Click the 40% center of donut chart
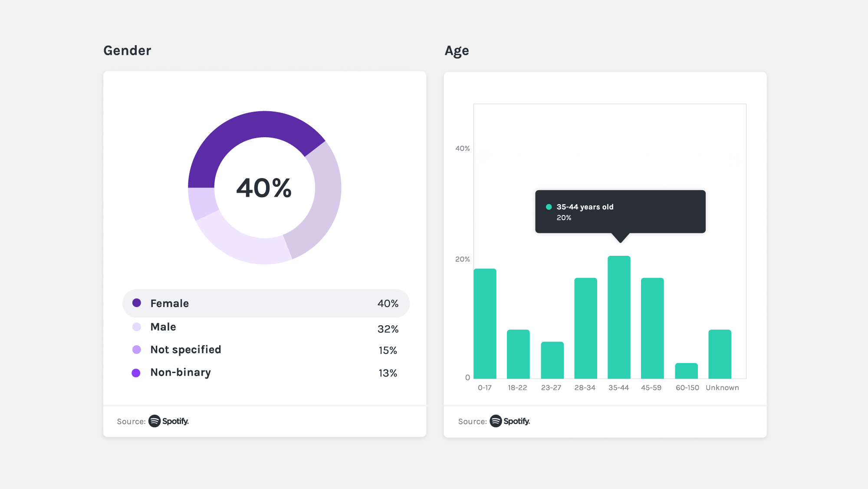Viewport: 868px width, 489px height. pos(264,188)
